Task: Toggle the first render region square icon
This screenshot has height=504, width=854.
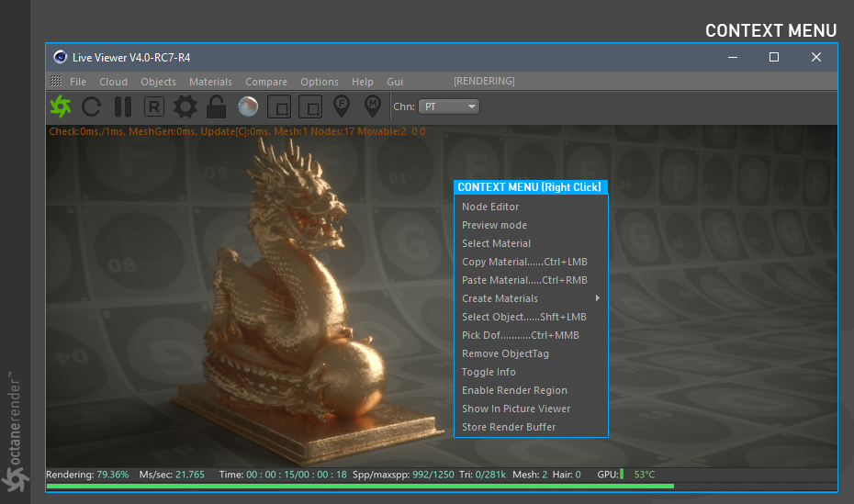Action: pyautogui.click(x=279, y=106)
